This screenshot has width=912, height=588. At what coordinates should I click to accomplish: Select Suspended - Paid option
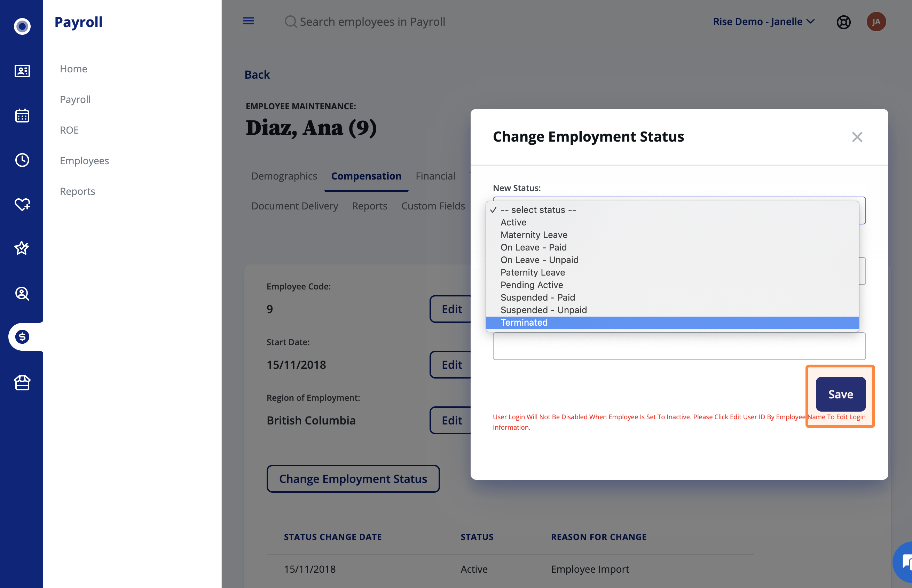tap(672, 297)
